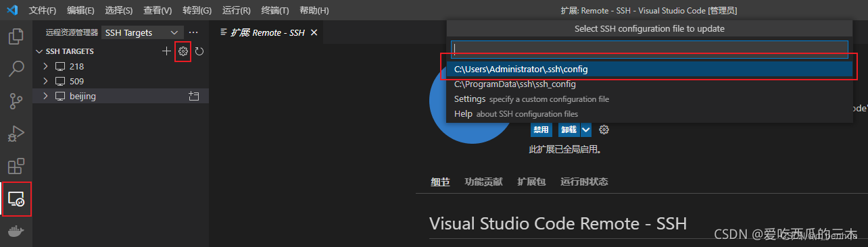Open SSH config file via gear icon
Screen dimensions: 868x247
pyautogui.click(x=183, y=51)
